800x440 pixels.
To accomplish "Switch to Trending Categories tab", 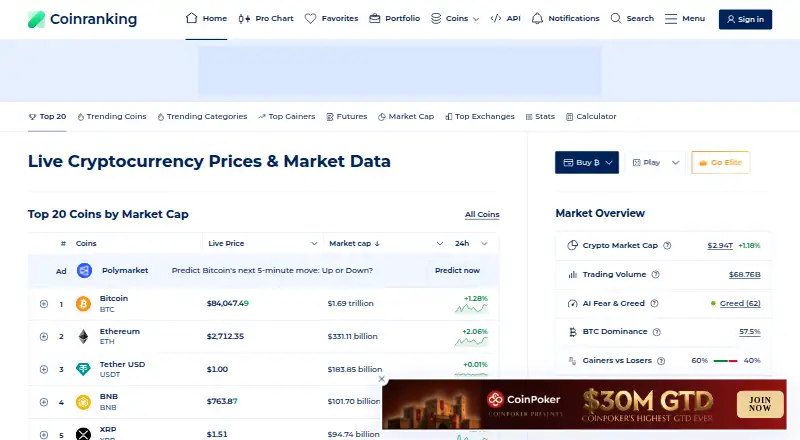I will coord(202,116).
